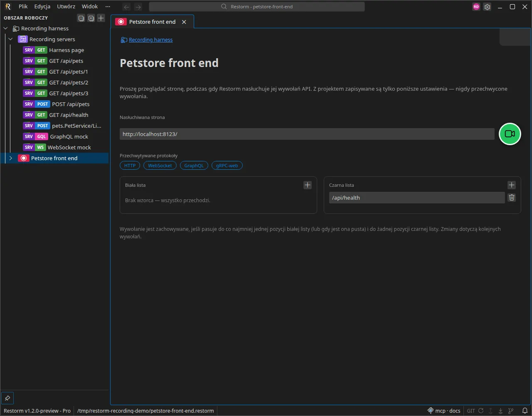
Task: Open git branches icon
Action: click(x=511, y=411)
